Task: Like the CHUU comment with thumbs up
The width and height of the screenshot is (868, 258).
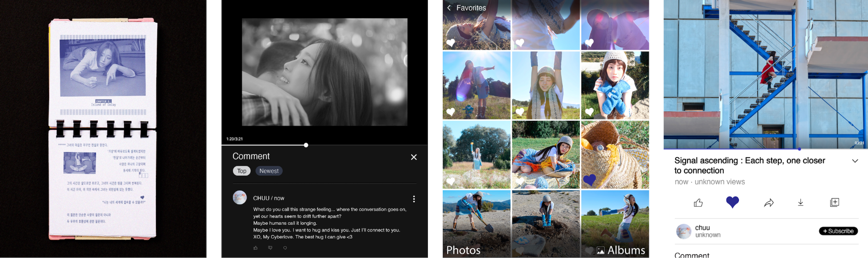Action: pyautogui.click(x=256, y=248)
